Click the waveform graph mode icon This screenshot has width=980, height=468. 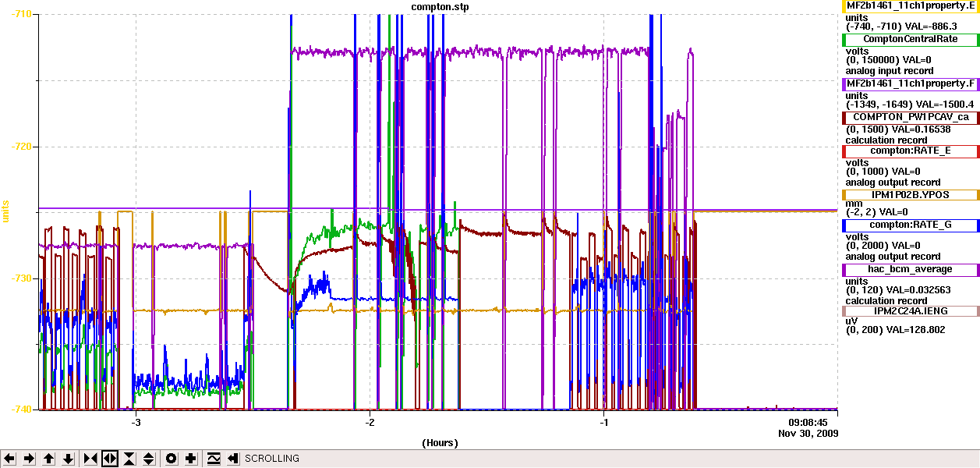[x=214, y=459]
